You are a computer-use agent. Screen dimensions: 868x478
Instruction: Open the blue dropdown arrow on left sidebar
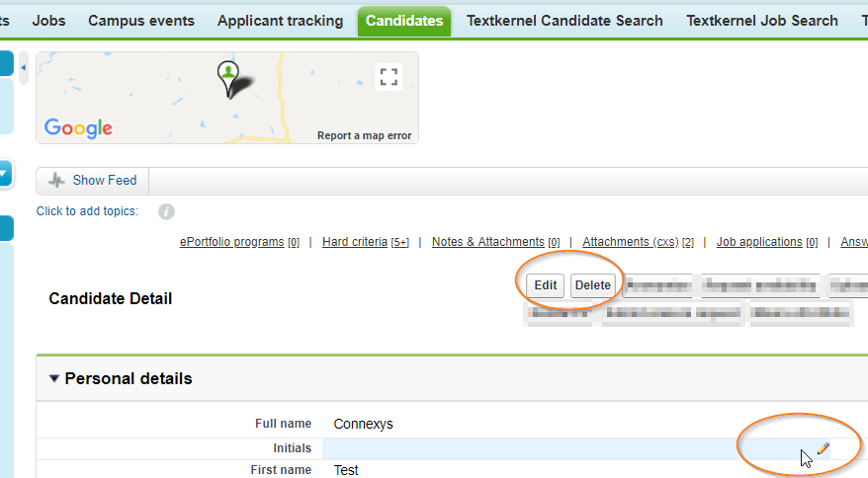(x=4, y=174)
